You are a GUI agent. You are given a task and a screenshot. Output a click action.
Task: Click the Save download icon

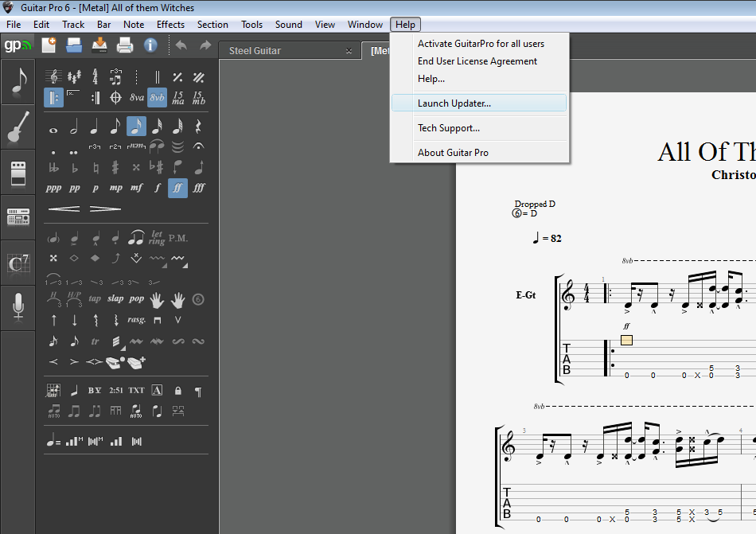coord(99,45)
